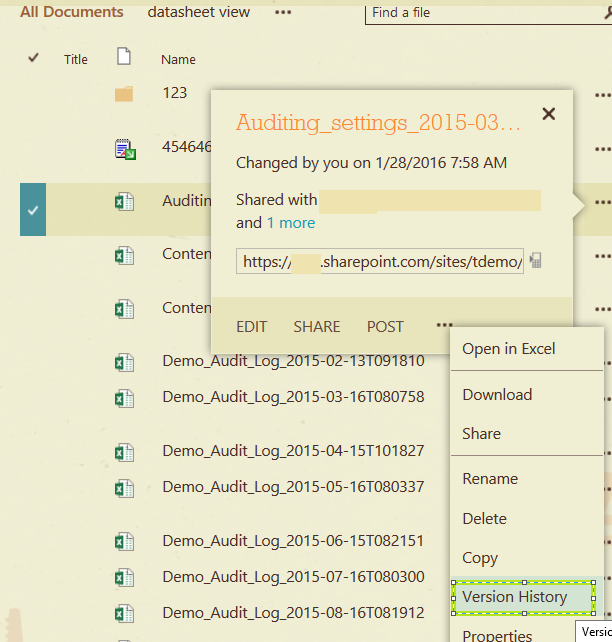Open the 123 folder name
This screenshot has height=642, width=612.
(175, 93)
